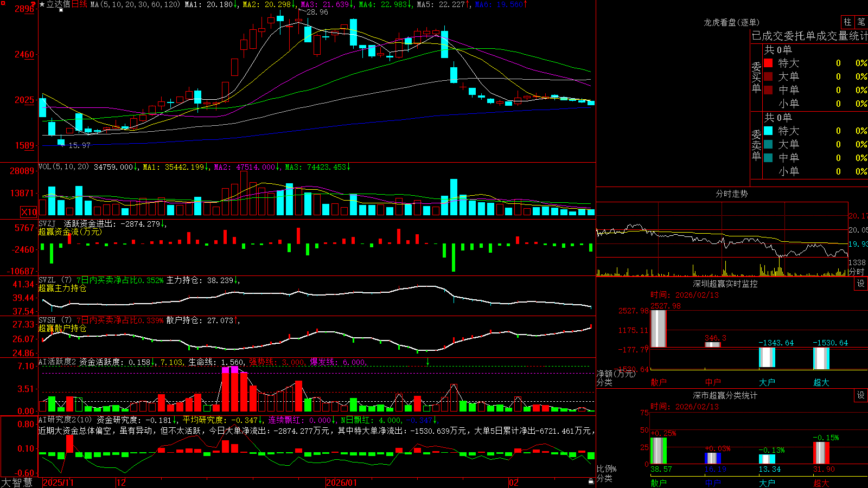
Task: Click the 深市超赢分类统计 panel title
Action: coord(725,395)
